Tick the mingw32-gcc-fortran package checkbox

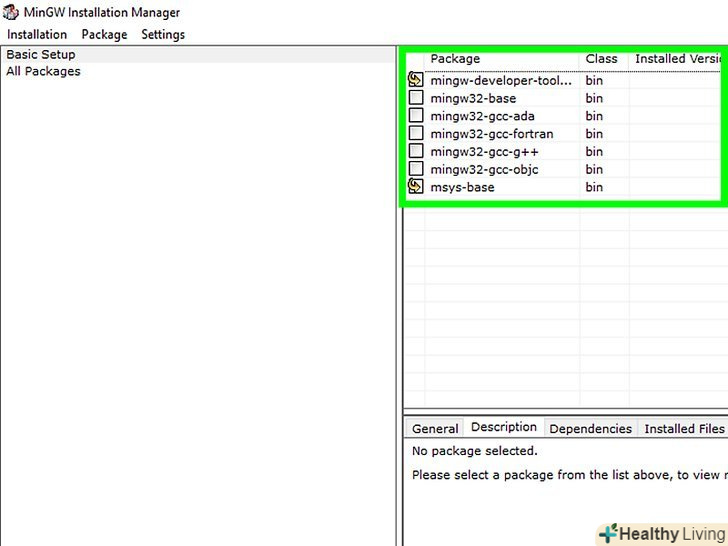click(x=416, y=133)
